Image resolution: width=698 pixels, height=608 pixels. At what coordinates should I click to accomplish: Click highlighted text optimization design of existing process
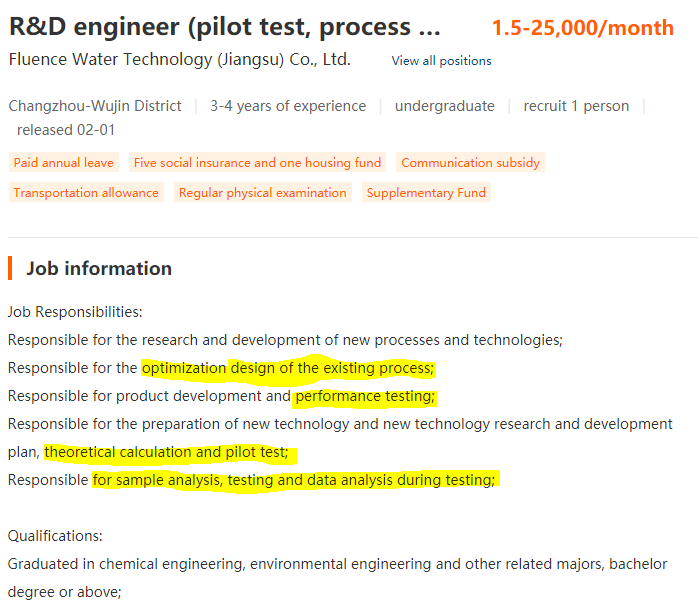pyautogui.click(x=288, y=368)
